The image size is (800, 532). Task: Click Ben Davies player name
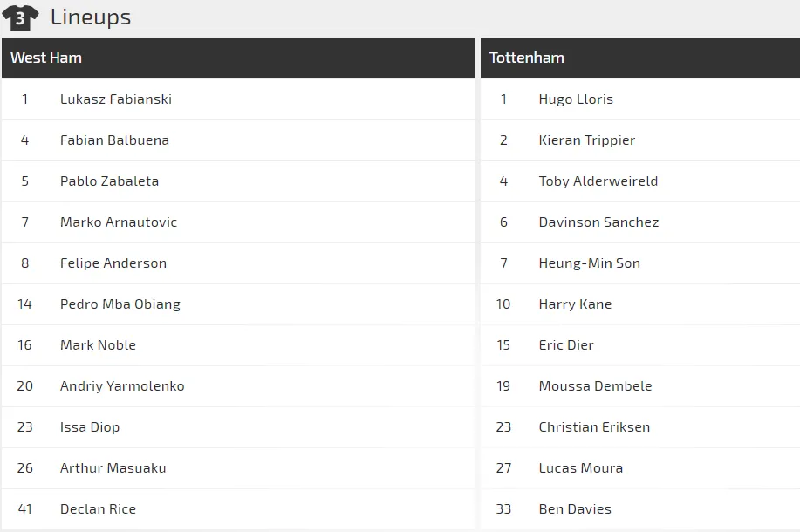pos(575,509)
